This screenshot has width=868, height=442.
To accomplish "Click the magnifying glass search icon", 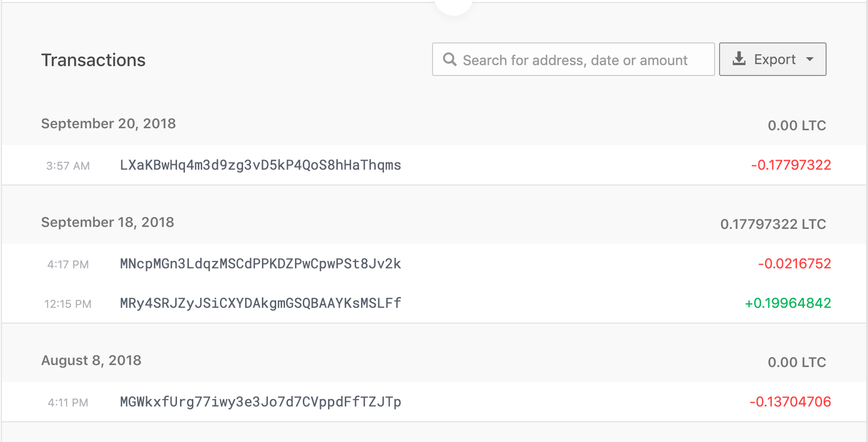I will [450, 59].
